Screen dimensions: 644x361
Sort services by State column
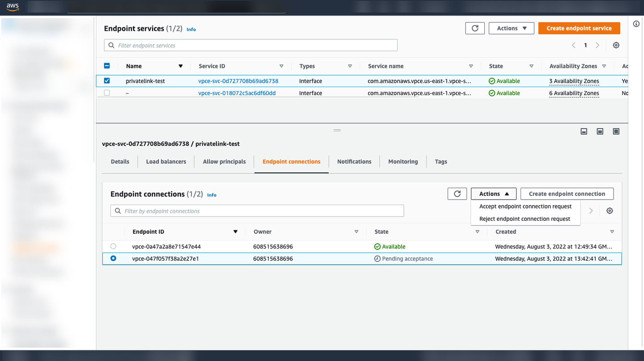point(531,66)
